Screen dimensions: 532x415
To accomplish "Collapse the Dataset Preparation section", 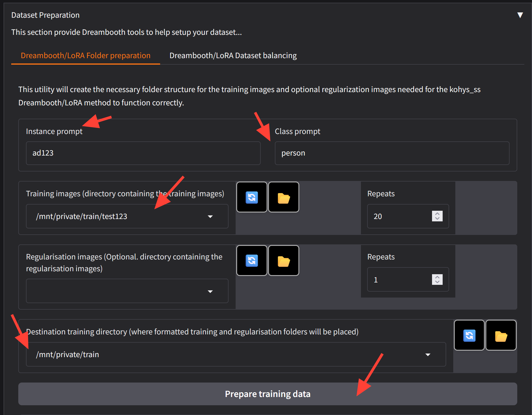I will pyautogui.click(x=520, y=15).
